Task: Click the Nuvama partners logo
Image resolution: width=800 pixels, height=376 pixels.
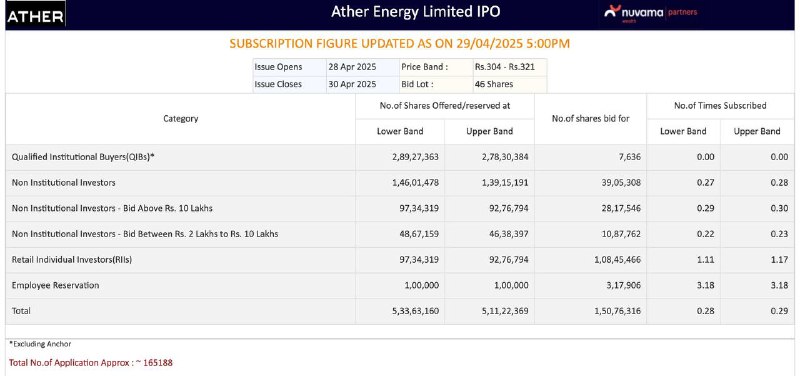Action: pos(650,13)
